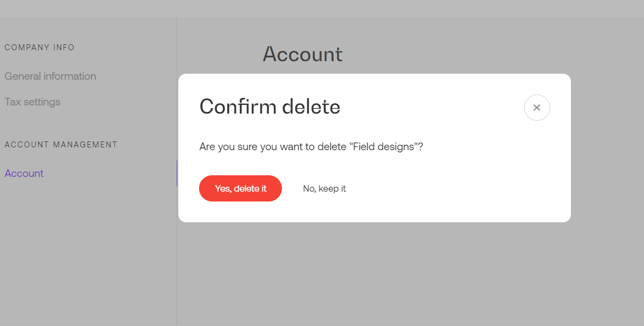The image size is (644, 326).
Task: Click the sidebar's vertical divider line
Action: coord(177,255)
